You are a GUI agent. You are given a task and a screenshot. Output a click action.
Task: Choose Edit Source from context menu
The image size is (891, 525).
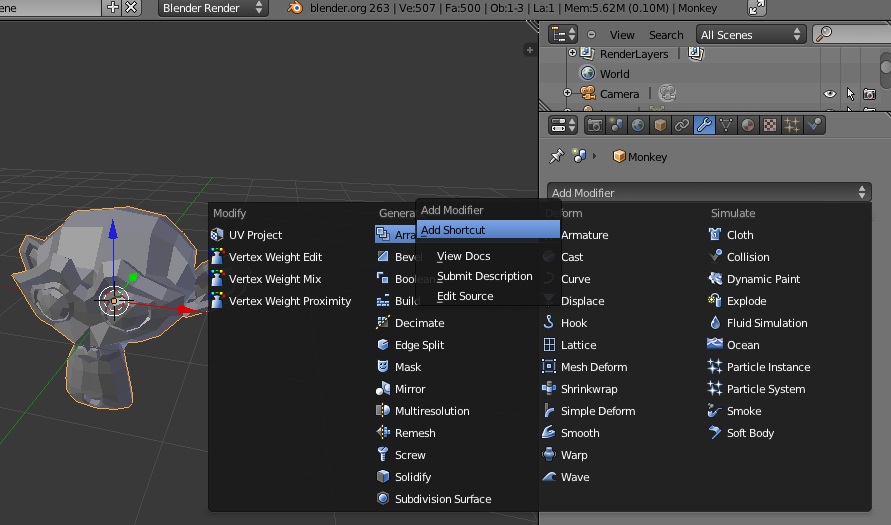pyautogui.click(x=465, y=296)
